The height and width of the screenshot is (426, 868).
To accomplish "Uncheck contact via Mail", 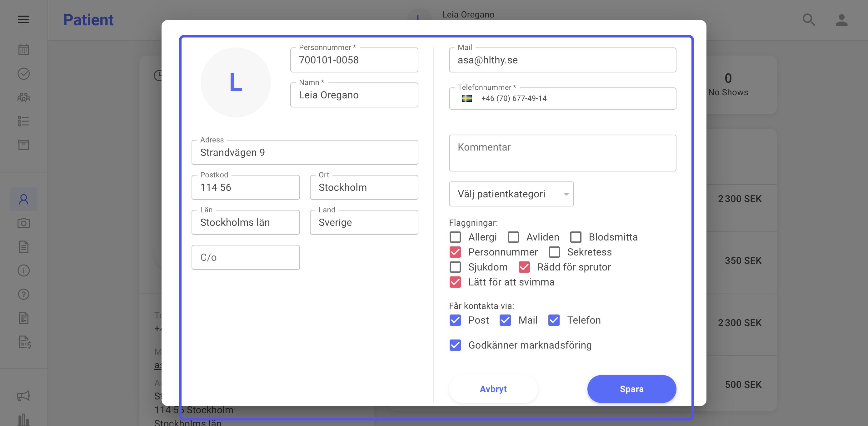I will 505,320.
